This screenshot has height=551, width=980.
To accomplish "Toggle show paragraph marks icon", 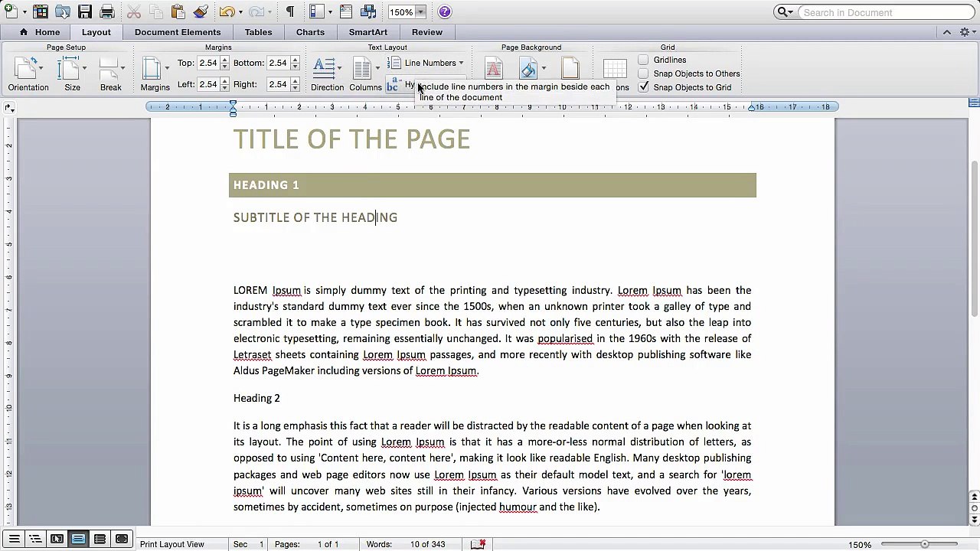I will click(290, 11).
